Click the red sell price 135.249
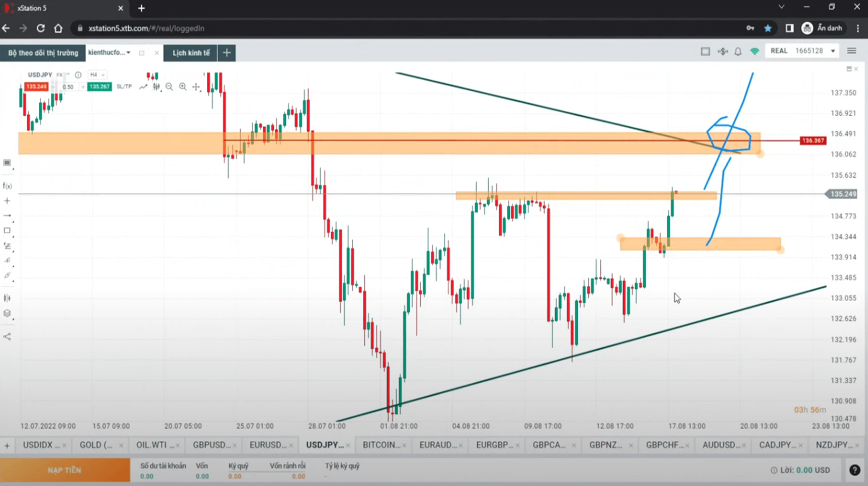The height and width of the screenshot is (486, 868). click(x=36, y=87)
